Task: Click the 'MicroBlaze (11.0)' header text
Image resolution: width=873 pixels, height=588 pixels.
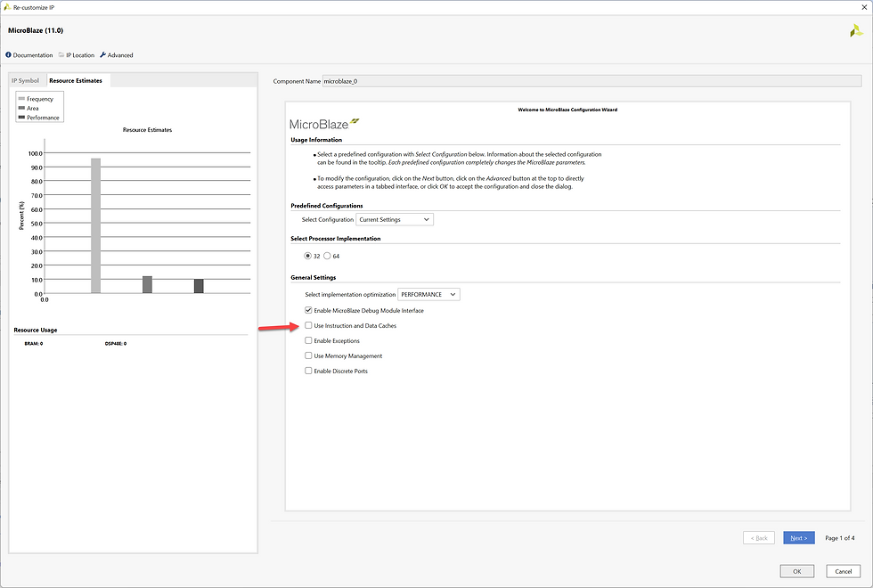Action: pyautogui.click(x=36, y=30)
